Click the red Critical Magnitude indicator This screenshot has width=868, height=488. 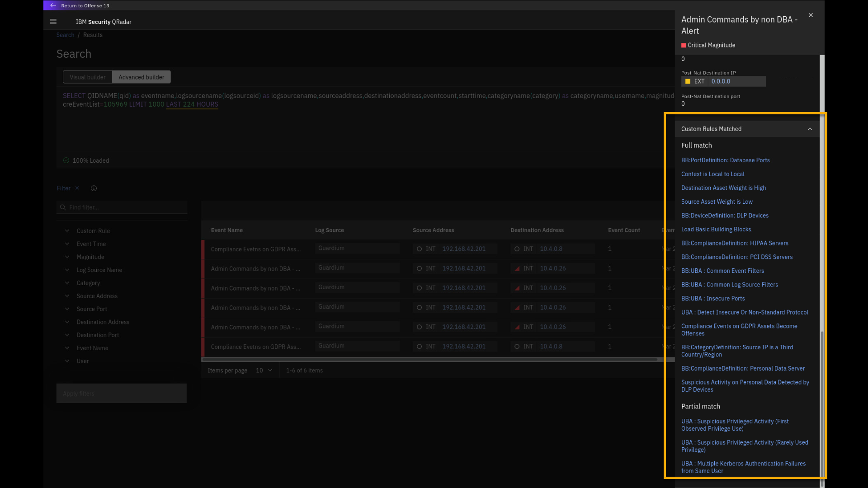pos(684,45)
